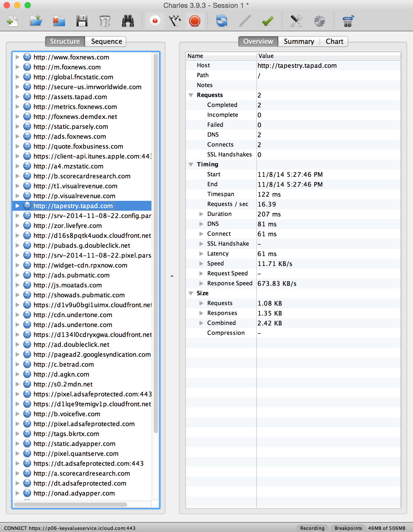Expand the Response Speed row

pyautogui.click(x=201, y=283)
